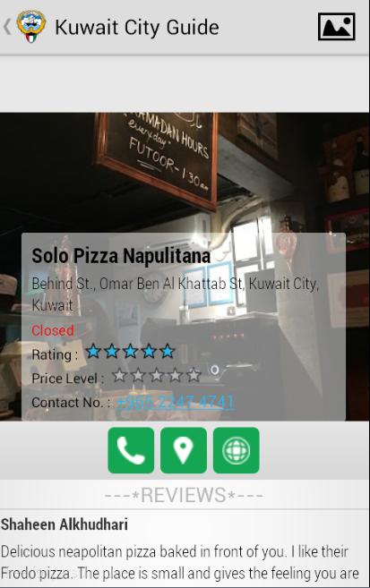
Task: Open the review text about neapolitan pizza
Action: [180, 563]
